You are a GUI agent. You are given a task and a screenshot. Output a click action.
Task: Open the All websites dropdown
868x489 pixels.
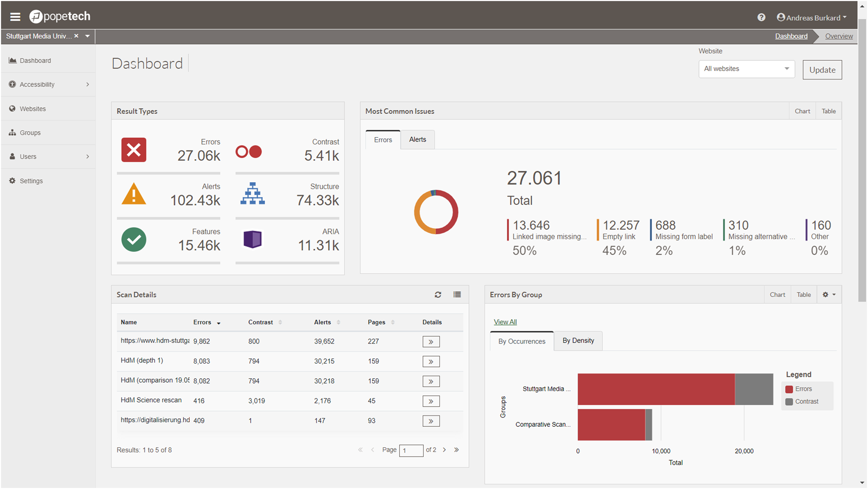[746, 69]
